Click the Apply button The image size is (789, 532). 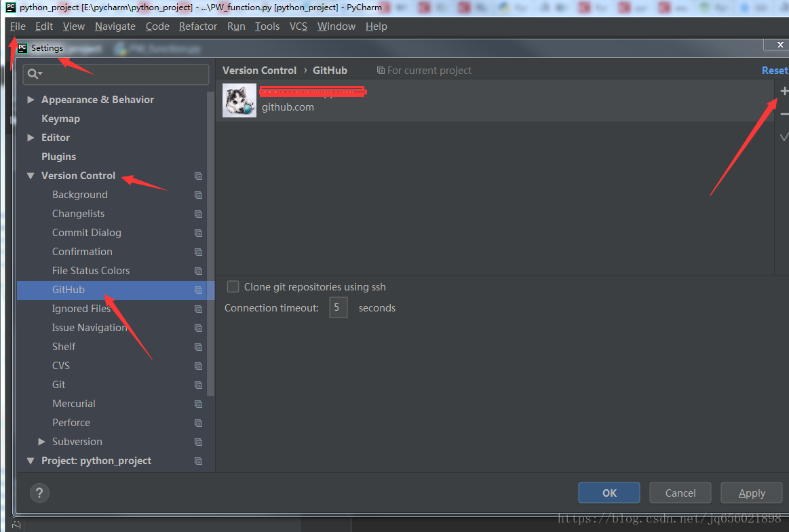click(752, 493)
